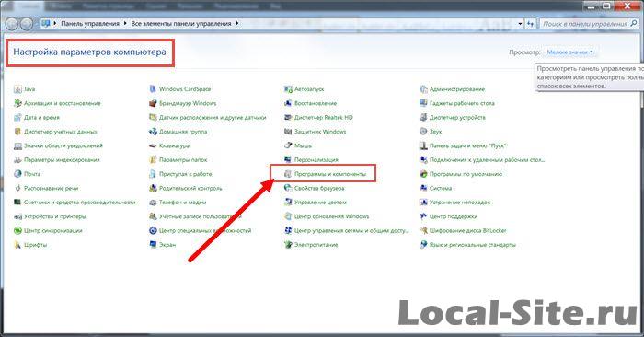Open the Мышь icon
644x337 pixels.
pos(288,145)
